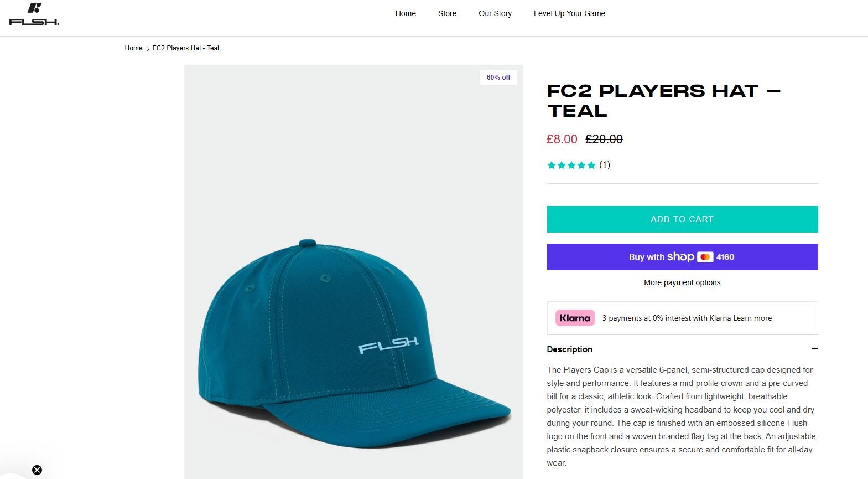This screenshot has height=479, width=868.
Task: Collapse Description using the minus icon
Action: [x=814, y=349]
